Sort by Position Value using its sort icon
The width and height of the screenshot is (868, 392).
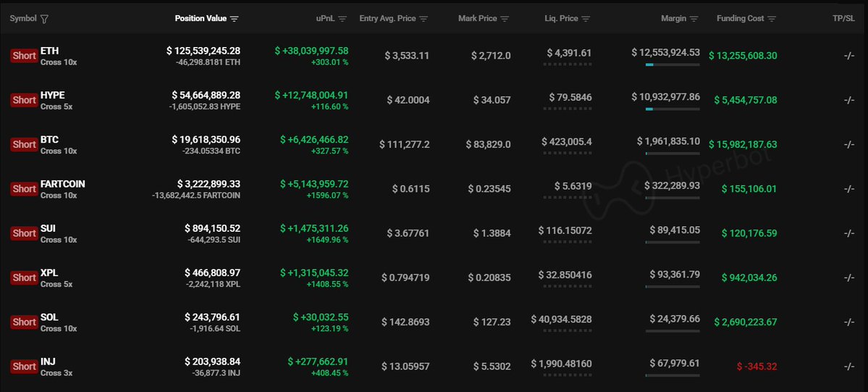[234, 19]
